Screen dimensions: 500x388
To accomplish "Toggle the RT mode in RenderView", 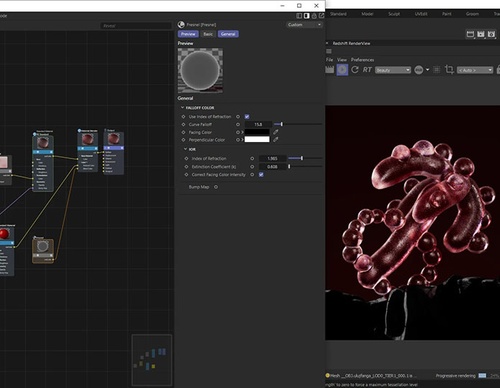I will [367, 70].
